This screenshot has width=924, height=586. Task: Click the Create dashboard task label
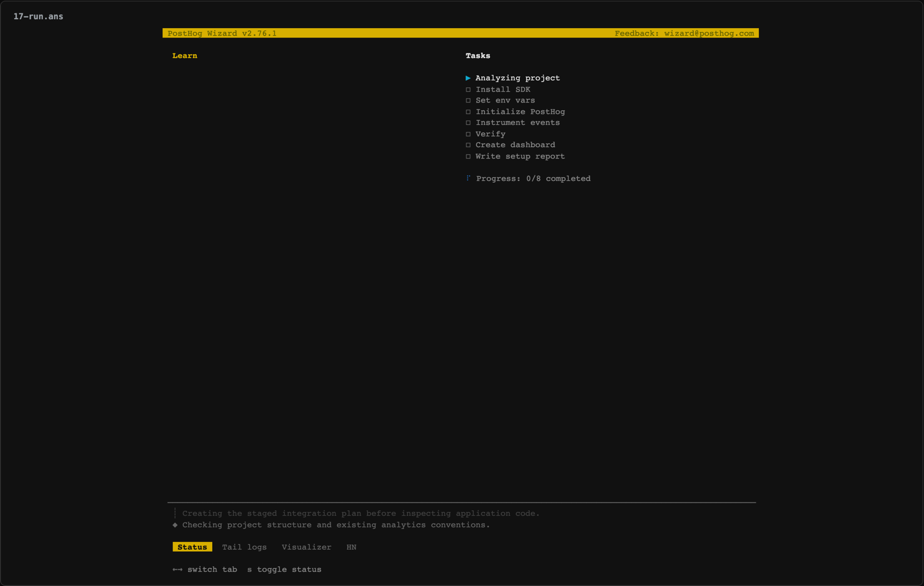point(516,145)
